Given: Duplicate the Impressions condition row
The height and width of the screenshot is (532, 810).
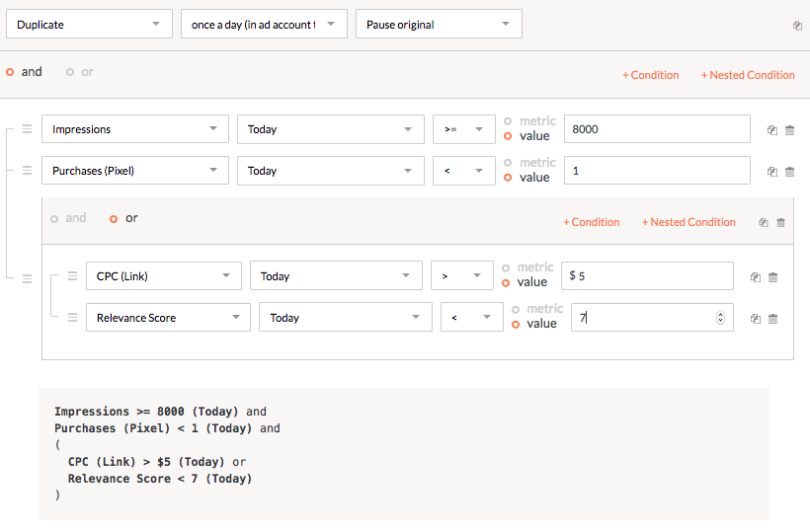Looking at the screenshot, I should (x=772, y=130).
